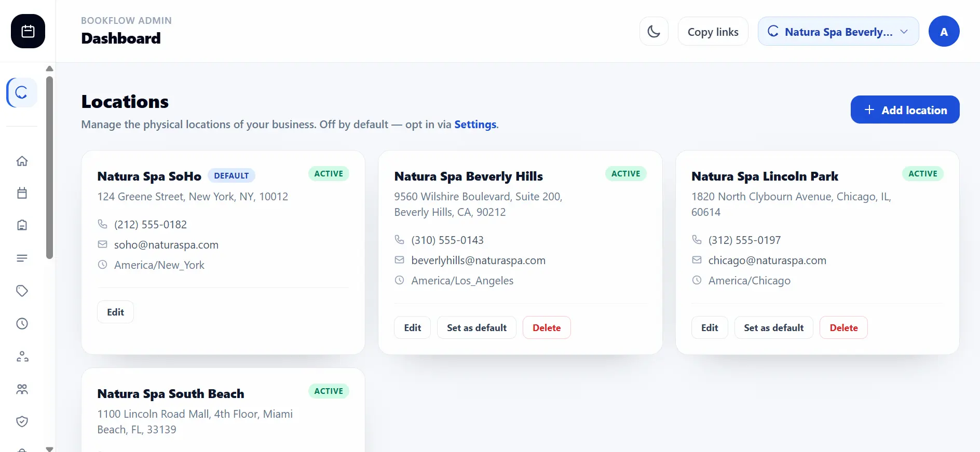Screen dimensions: 980x452
Task: Open the customers group sidebar icon
Action: point(22,389)
